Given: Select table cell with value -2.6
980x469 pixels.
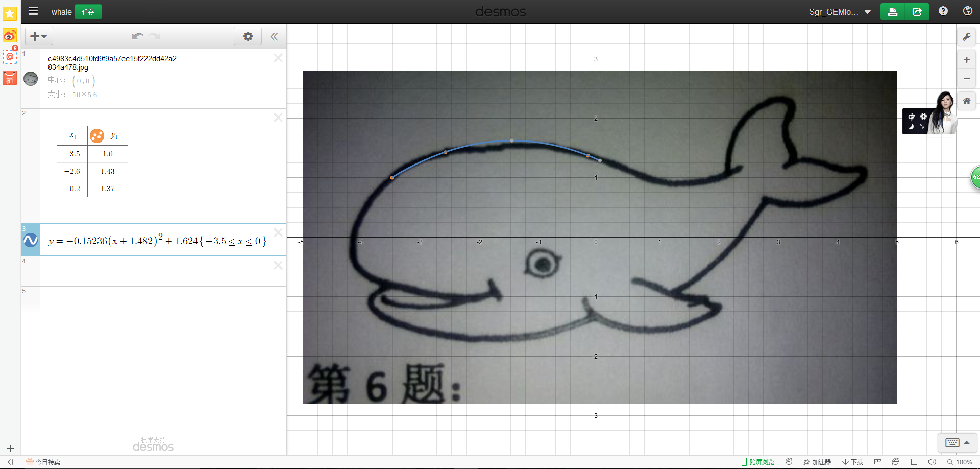Looking at the screenshot, I should click(x=72, y=171).
